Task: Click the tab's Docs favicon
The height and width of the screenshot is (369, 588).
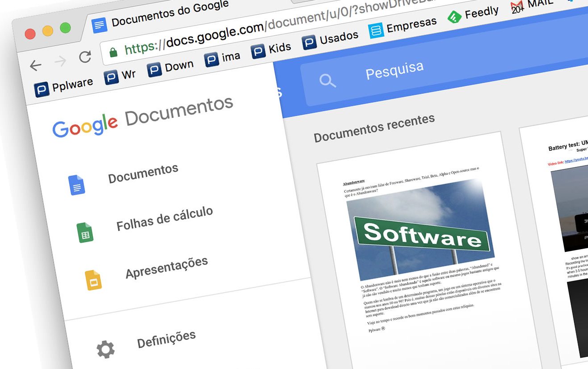Action: 99,25
